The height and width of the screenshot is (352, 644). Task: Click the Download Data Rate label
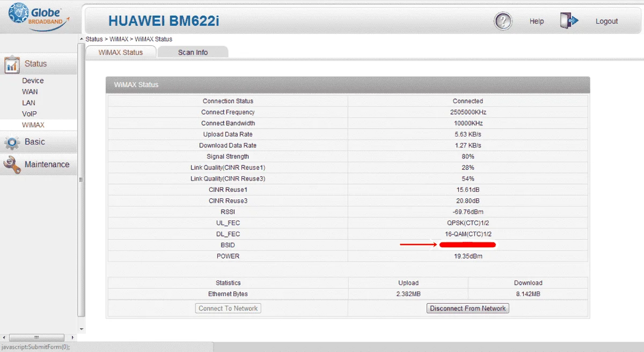pyautogui.click(x=228, y=146)
